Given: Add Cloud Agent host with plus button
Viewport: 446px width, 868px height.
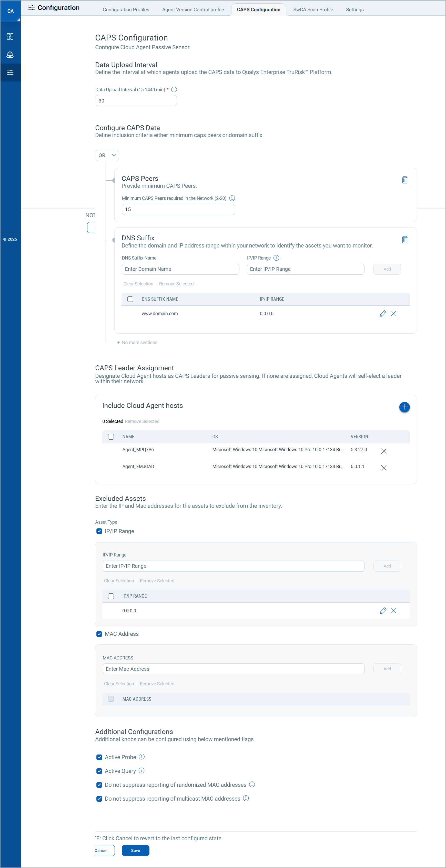Looking at the screenshot, I should [404, 407].
